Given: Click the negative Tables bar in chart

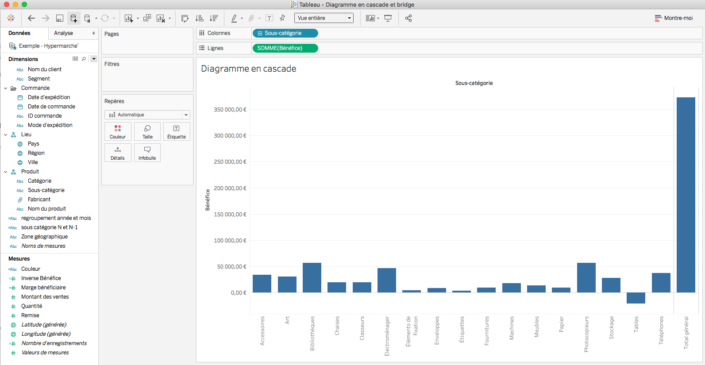Looking at the screenshot, I should [x=636, y=298].
